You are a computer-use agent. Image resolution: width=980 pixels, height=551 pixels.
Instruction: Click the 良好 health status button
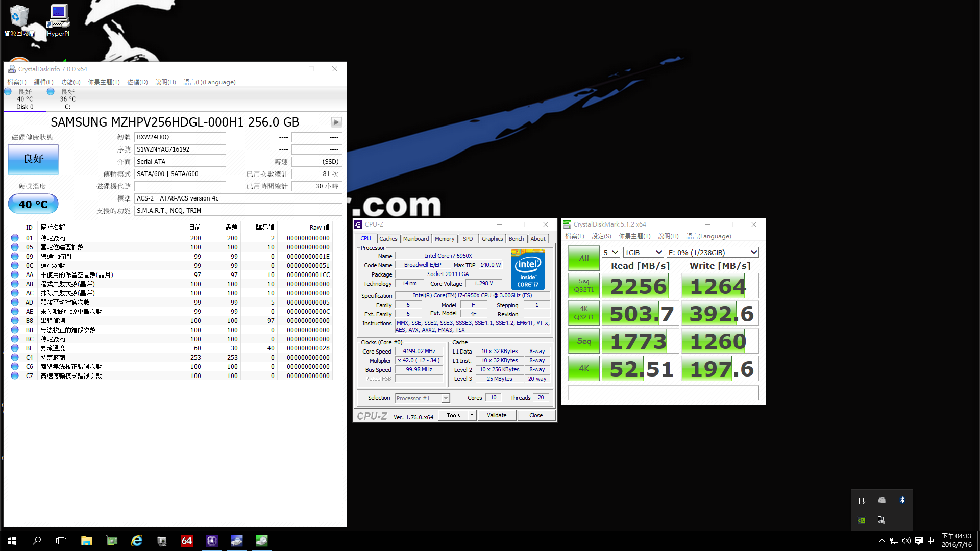click(x=33, y=159)
